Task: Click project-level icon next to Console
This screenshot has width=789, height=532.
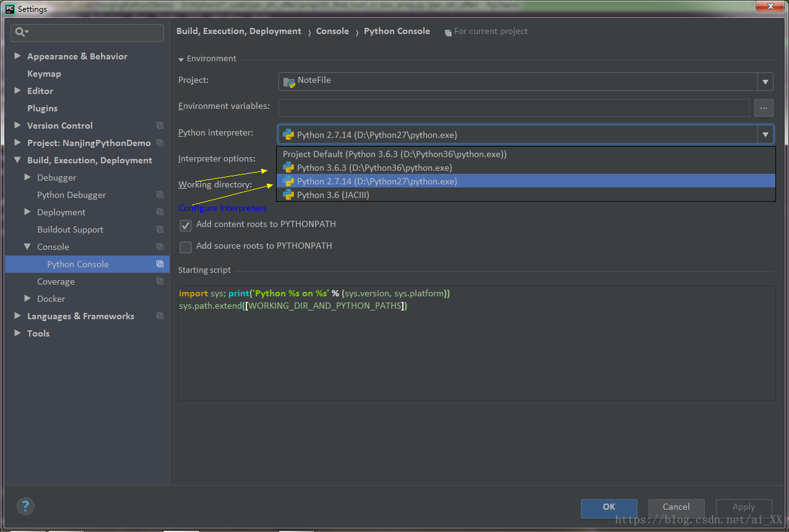Action: click(160, 247)
